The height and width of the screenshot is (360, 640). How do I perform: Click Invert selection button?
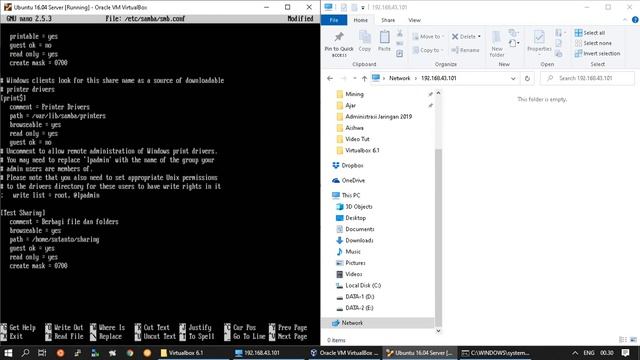click(597, 53)
